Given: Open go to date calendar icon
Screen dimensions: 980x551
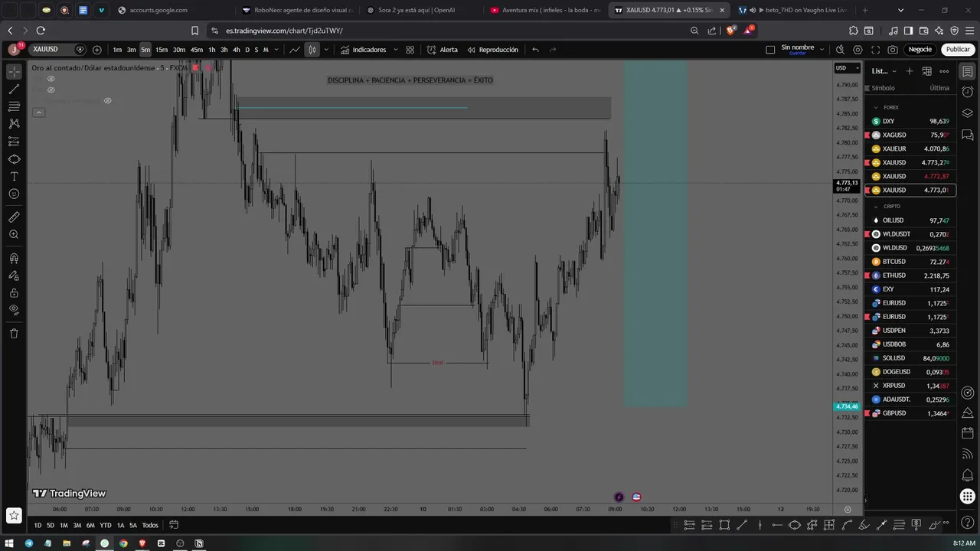Looking at the screenshot, I should coord(174,525).
